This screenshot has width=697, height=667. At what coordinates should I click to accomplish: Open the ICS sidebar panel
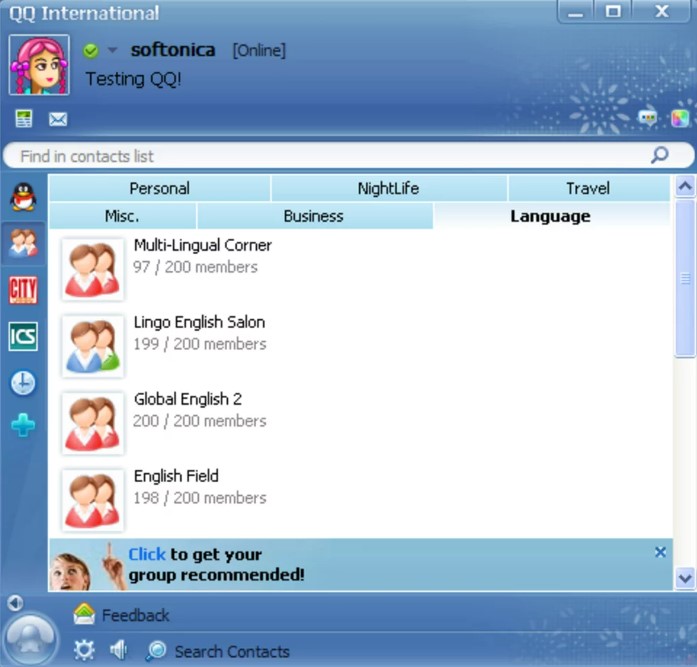pos(22,336)
